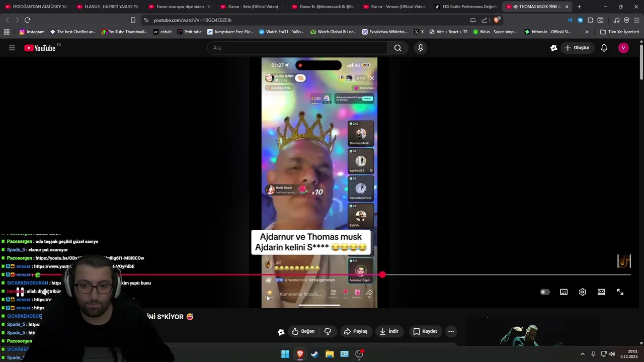Show hidden system tray icons

point(583,354)
